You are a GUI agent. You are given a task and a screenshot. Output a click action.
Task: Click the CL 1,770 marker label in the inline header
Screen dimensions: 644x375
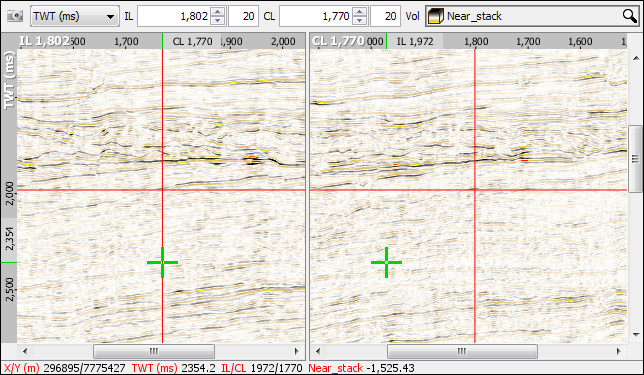tap(192, 41)
